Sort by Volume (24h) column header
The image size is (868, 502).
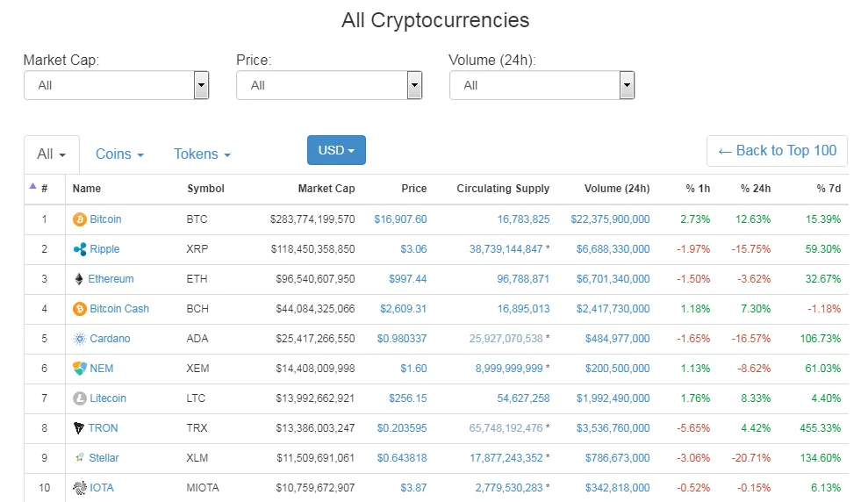tap(617, 188)
